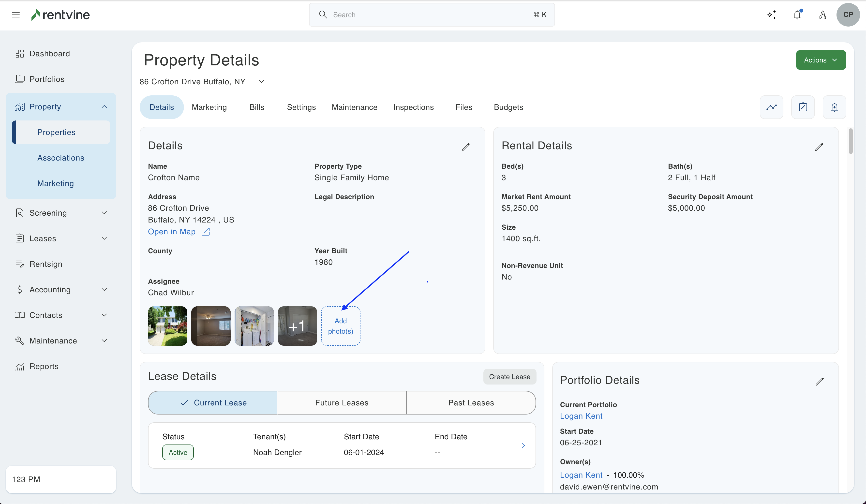
Task: Open the notifications bell icon
Action: click(797, 15)
